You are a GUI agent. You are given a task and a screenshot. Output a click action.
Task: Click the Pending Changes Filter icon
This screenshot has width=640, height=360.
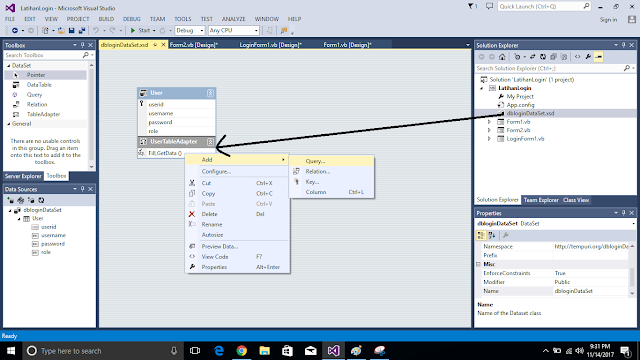click(517, 57)
